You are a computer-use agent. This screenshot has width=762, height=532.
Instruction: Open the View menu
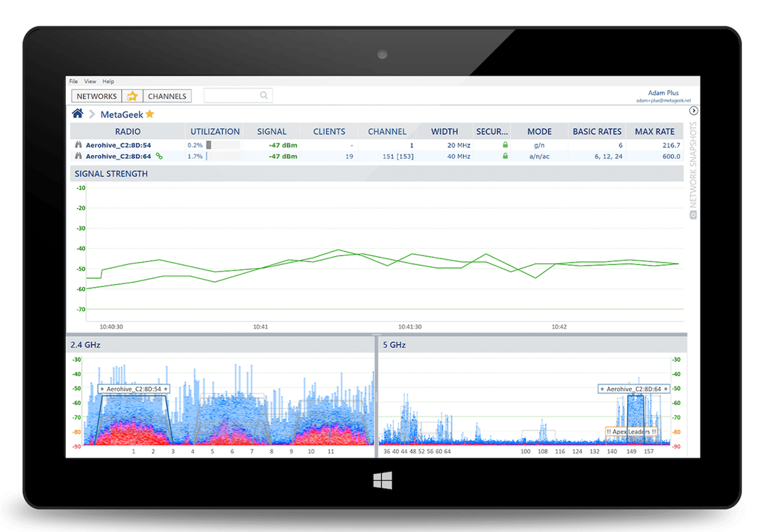(90, 81)
